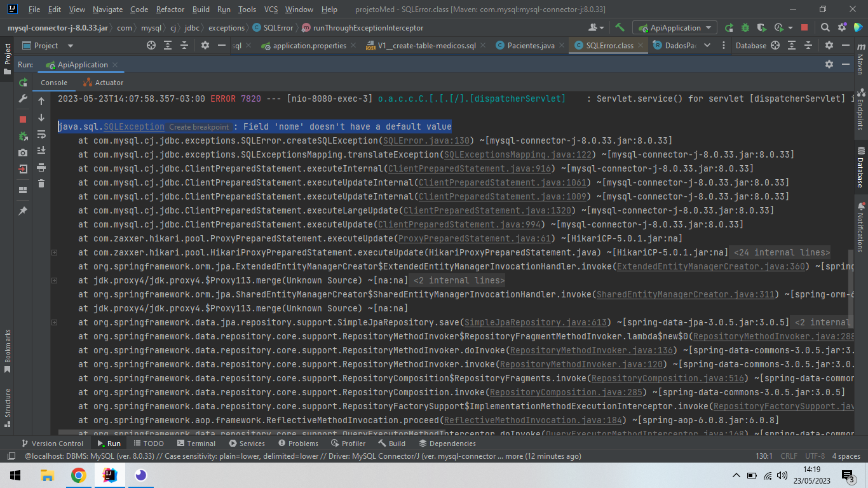Hide the Project panel with minimize dash
Screen dimensions: 868x488
coord(221,46)
